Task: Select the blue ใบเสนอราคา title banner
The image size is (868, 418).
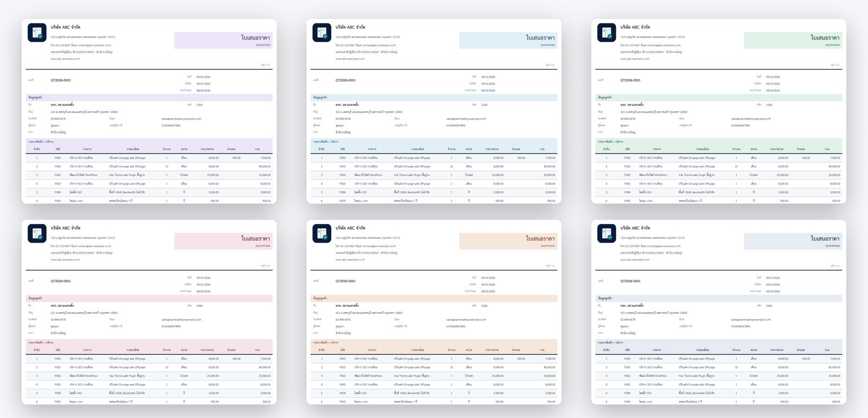Action: coord(508,40)
